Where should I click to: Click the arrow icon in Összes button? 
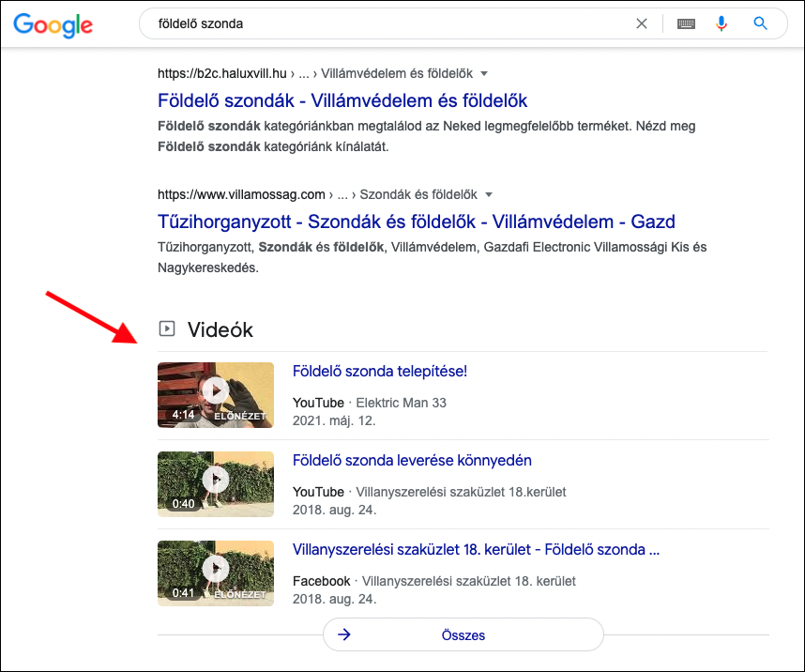tap(344, 635)
